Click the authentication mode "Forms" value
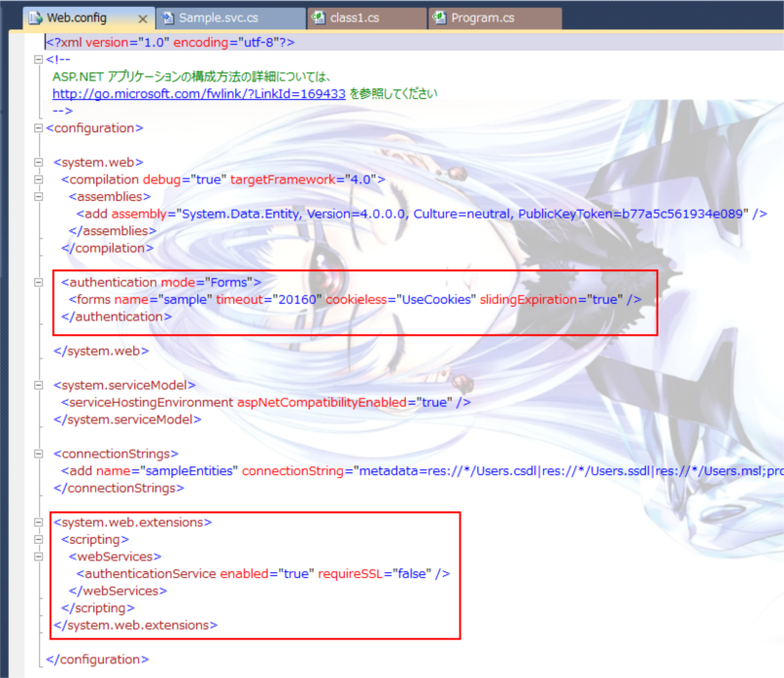The image size is (784, 678). tap(229, 282)
